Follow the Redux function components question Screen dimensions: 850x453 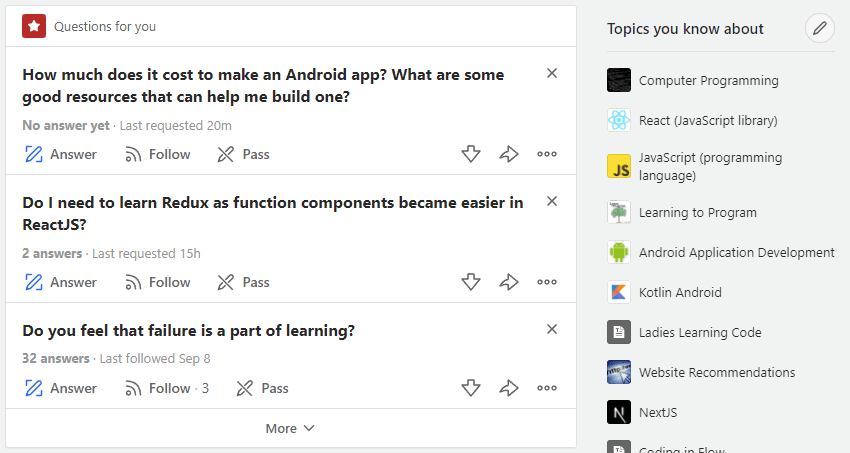click(x=158, y=282)
